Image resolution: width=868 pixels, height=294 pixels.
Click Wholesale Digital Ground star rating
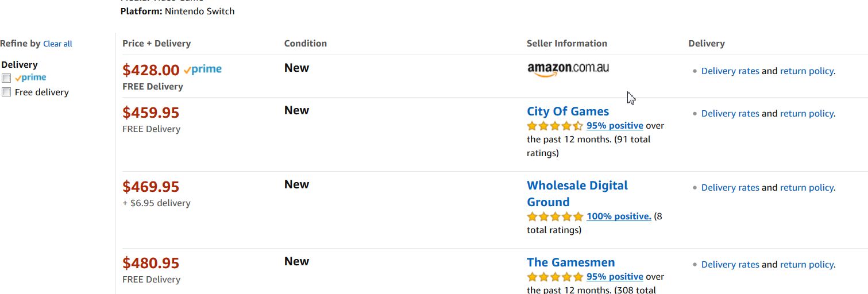click(x=554, y=216)
